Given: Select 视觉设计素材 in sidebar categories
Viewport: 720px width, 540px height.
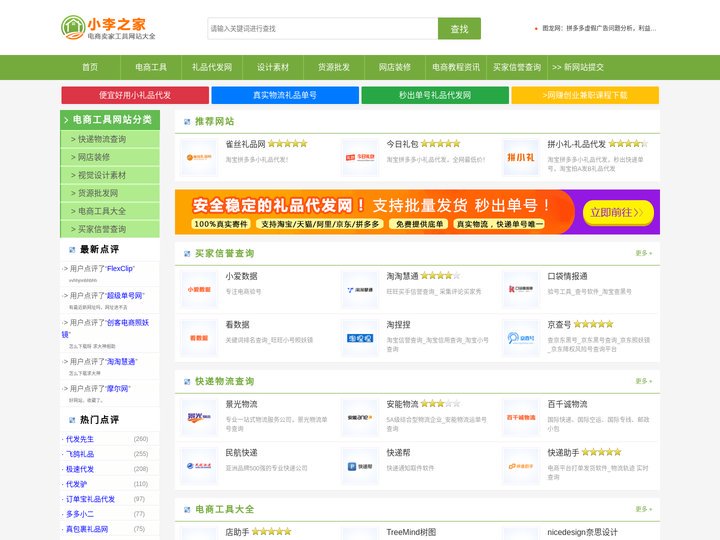Looking at the screenshot, I should [110, 175].
